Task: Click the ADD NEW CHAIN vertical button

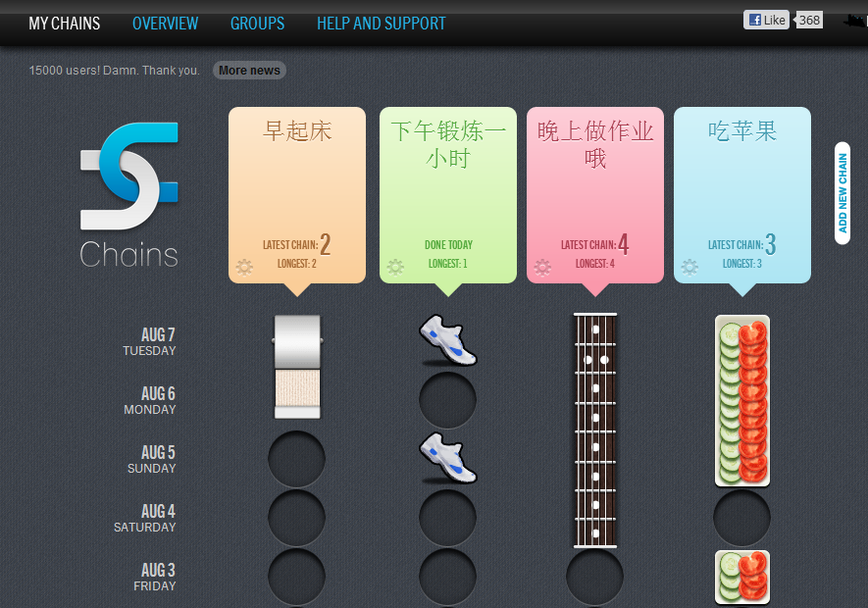Action: click(x=842, y=193)
